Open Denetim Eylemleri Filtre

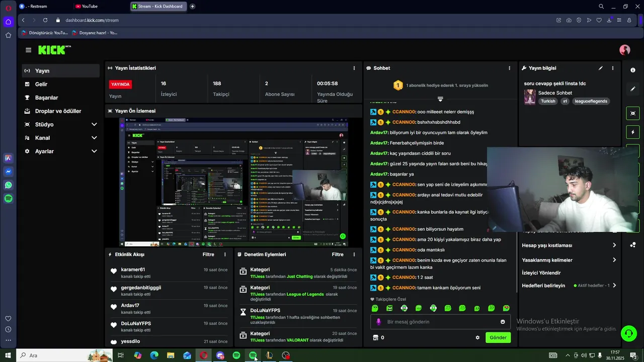pos(338,254)
